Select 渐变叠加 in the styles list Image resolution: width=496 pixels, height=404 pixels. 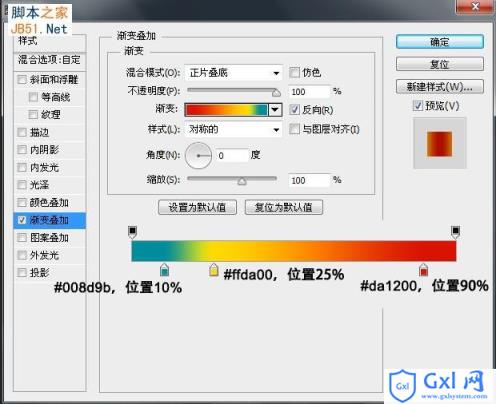click(50, 220)
